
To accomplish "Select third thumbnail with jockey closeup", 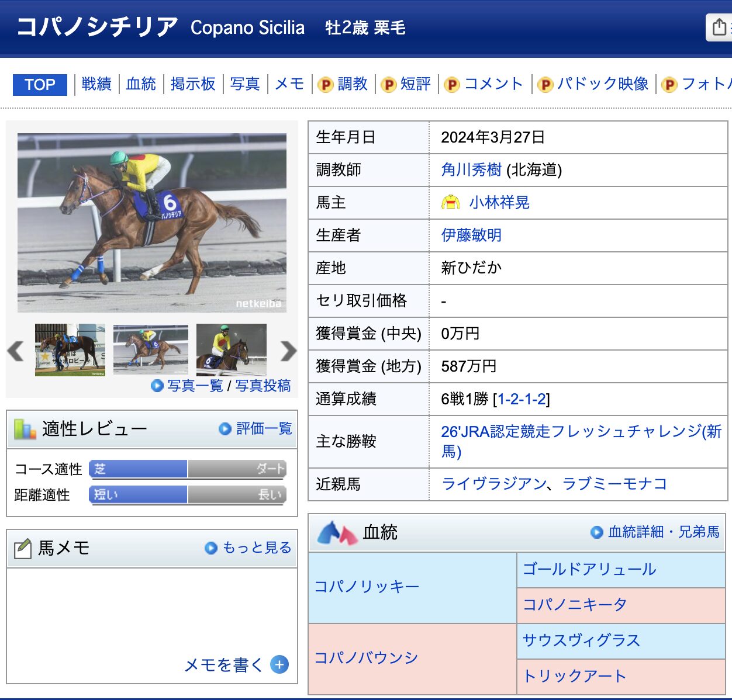I will pyautogui.click(x=232, y=349).
